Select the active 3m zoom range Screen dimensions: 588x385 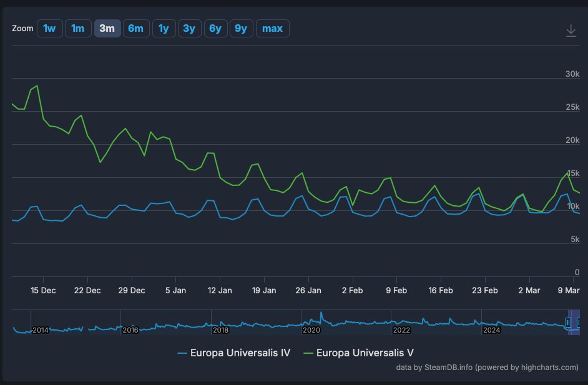pos(107,29)
